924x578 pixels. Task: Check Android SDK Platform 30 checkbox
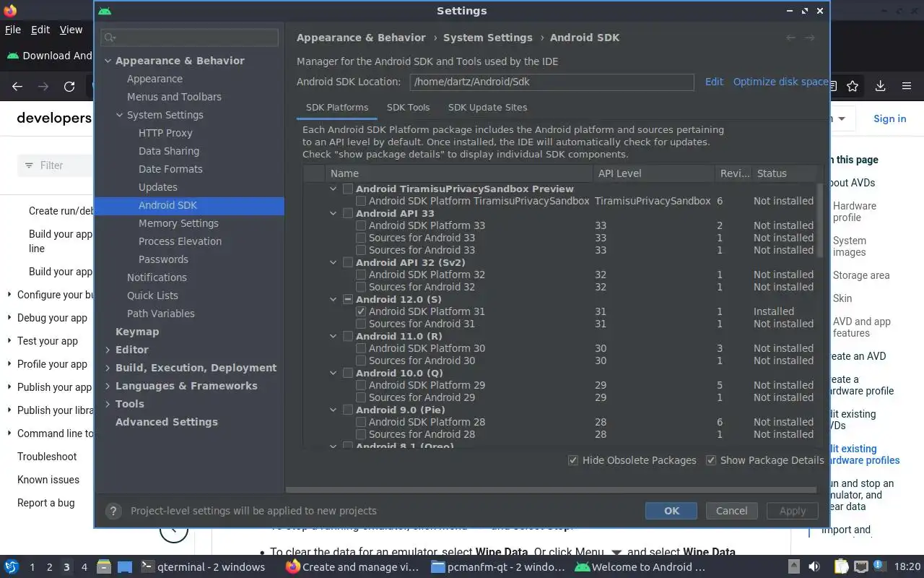coord(361,348)
